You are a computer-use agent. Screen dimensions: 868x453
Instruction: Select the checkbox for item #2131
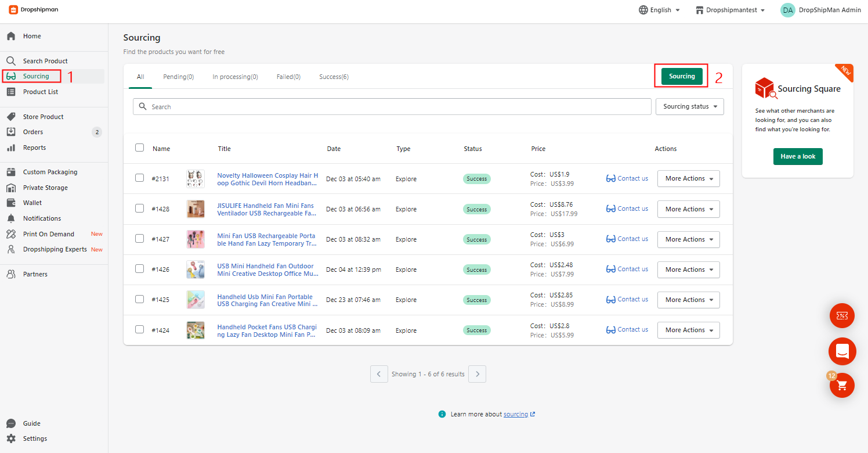pos(139,178)
